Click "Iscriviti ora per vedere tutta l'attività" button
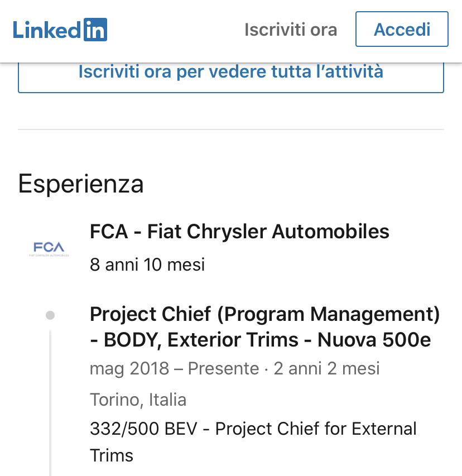 pos(231,77)
